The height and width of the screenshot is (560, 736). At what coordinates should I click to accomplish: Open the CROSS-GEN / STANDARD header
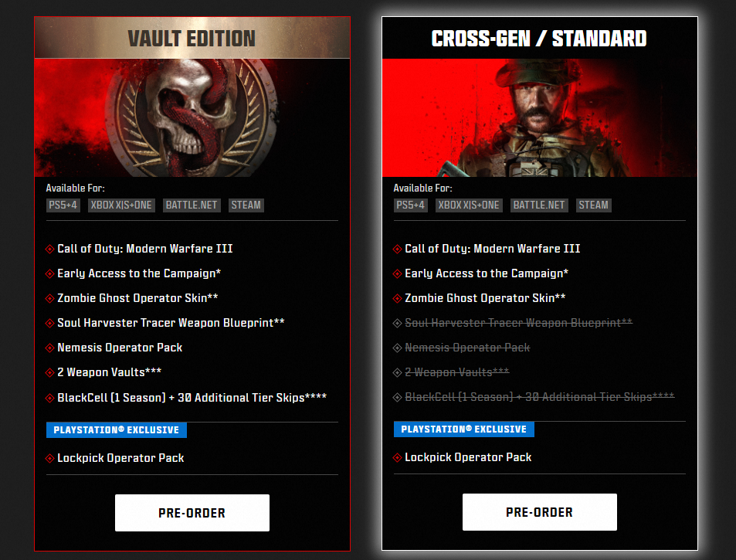[x=539, y=38]
